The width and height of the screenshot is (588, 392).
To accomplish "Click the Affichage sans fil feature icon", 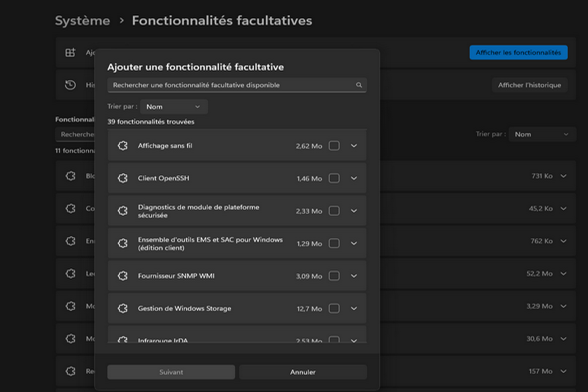I will [x=122, y=146].
